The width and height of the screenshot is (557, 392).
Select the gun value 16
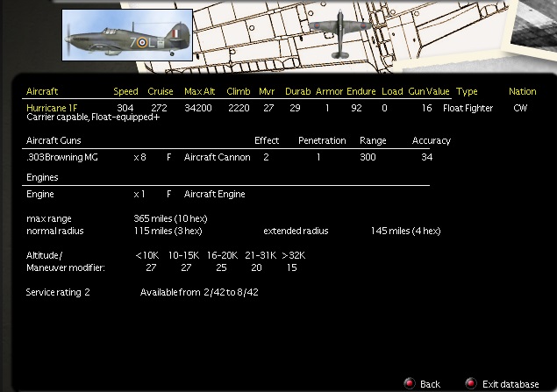(426, 108)
